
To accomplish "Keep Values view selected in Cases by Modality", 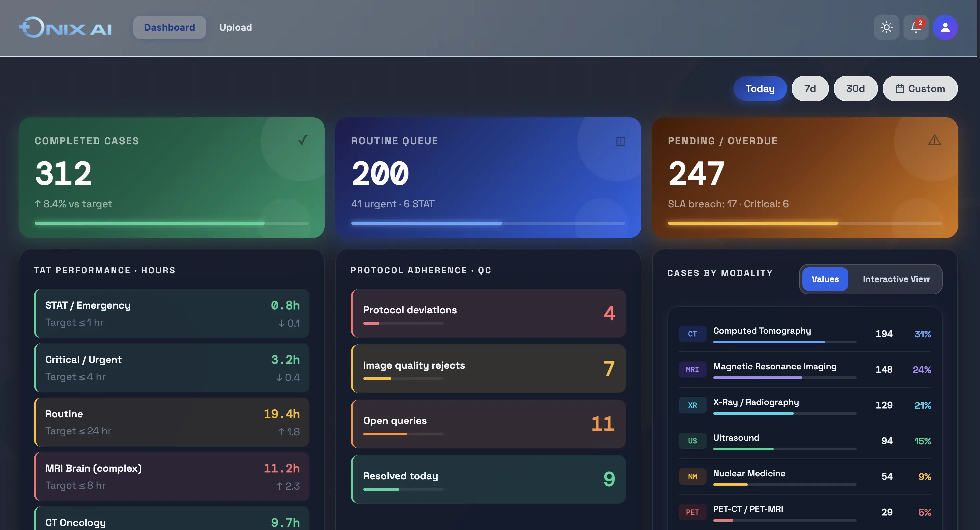I will coord(825,279).
